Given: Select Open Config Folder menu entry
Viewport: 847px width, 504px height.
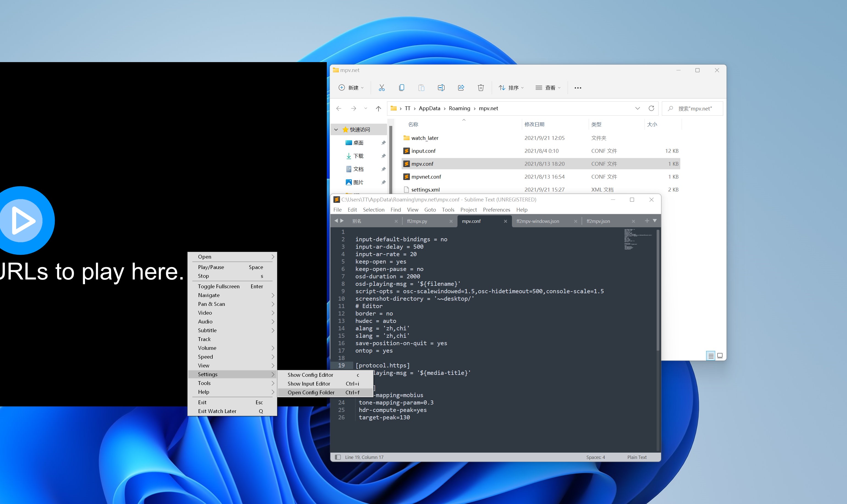Looking at the screenshot, I should pos(311,392).
